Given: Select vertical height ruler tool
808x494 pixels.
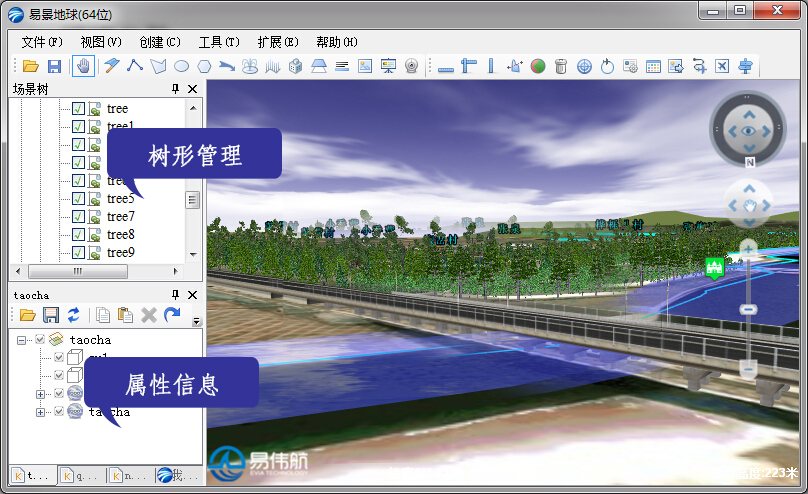Looking at the screenshot, I should (491, 66).
